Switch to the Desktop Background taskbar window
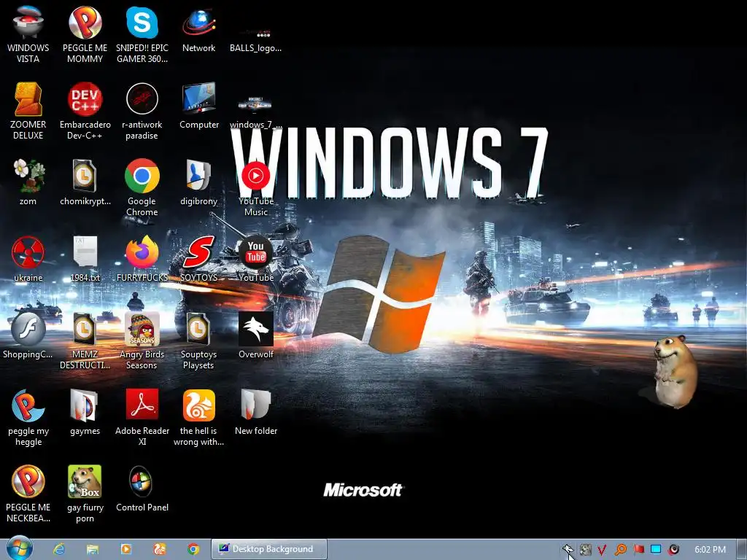 click(x=269, y=549)
